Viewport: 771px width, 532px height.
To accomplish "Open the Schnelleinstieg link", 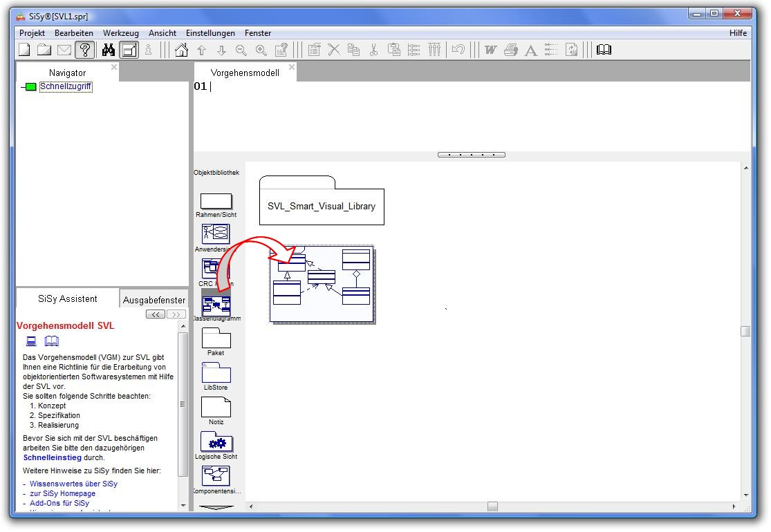I will click(x=53, y=457).
